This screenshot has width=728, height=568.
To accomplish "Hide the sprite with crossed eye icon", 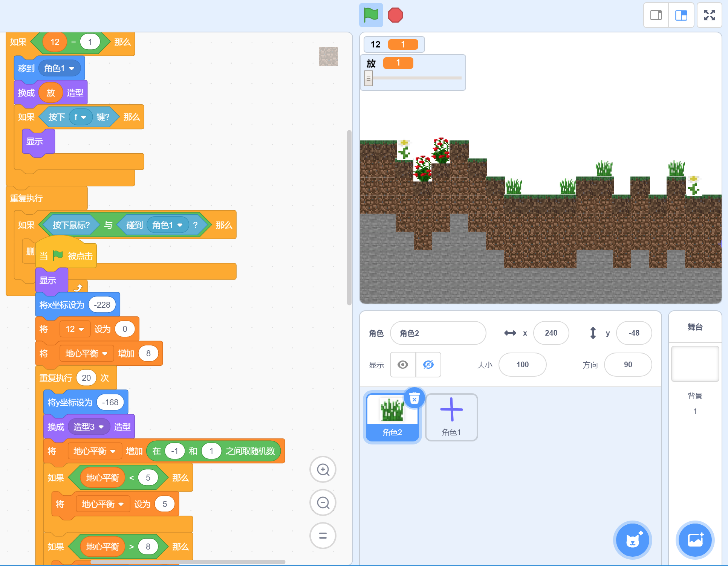I will [428, 365].
